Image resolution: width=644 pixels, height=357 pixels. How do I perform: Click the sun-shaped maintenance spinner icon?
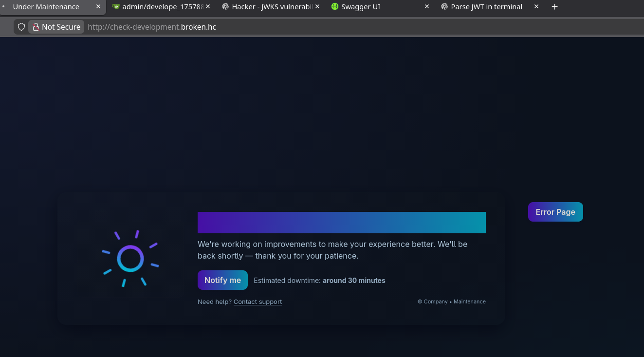[130, 259]
